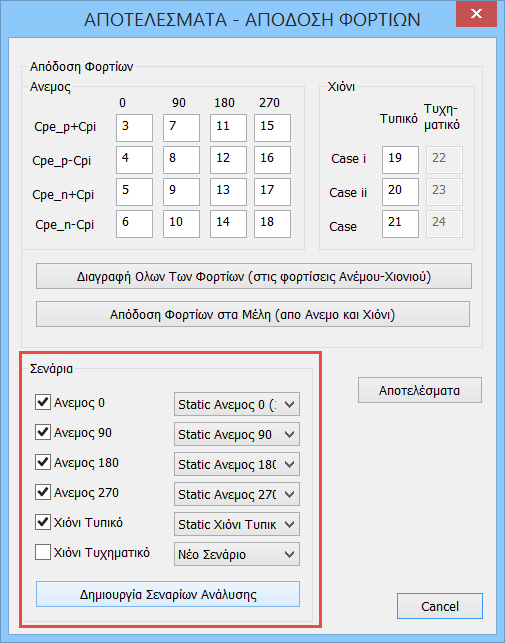
Task: Expand the Static Ανεμος 270 dropdown
Action: (x=237, y=494)
